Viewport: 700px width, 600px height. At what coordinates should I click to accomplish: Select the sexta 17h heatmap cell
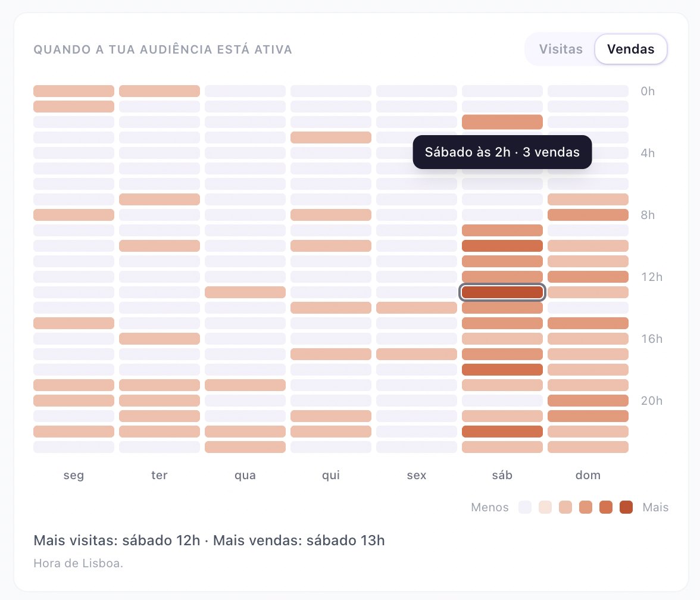417,354
